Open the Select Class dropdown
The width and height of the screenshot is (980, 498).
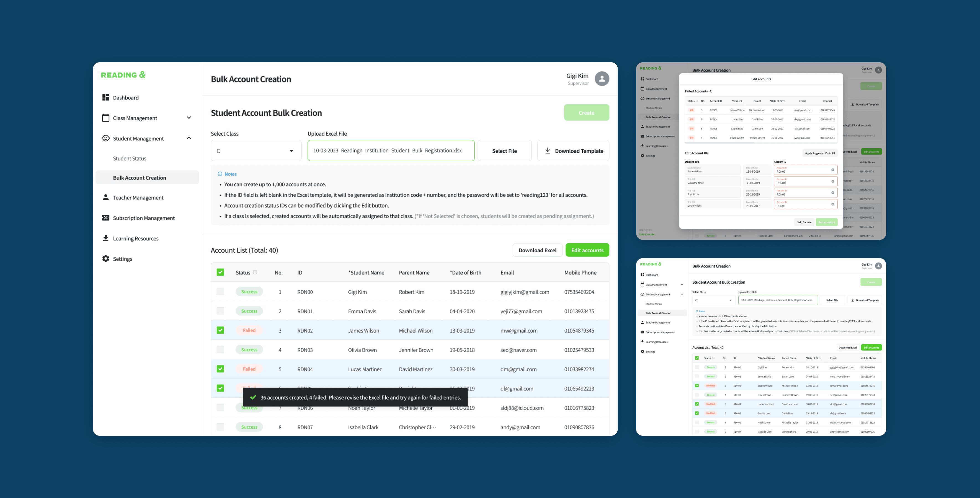click(256, 151)
